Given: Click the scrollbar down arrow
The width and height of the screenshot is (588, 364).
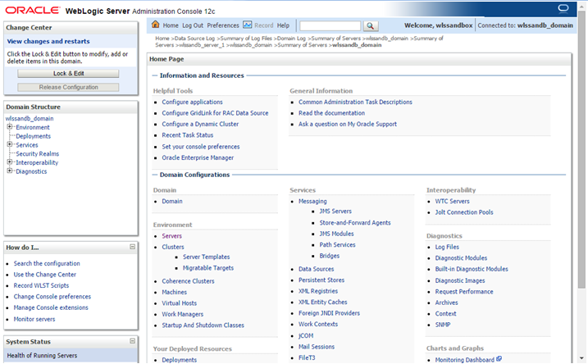Looking at the screenshot, I should [x=581, y=358].
